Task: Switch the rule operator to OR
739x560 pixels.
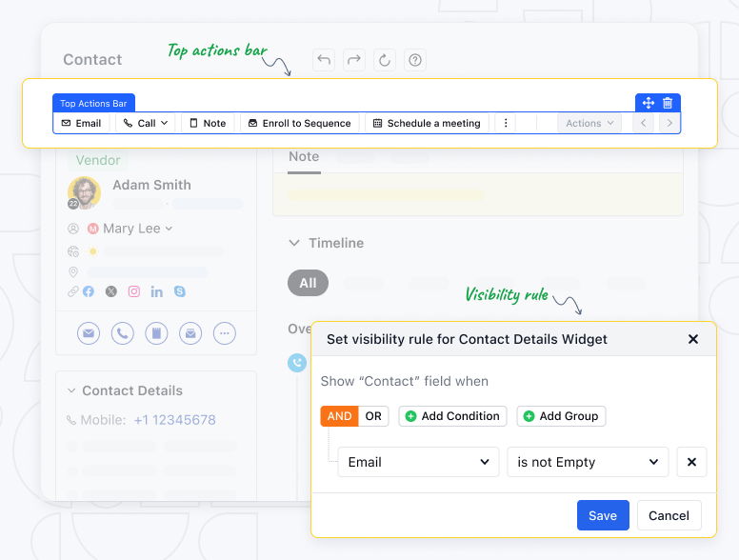Action: click(x=373, y=416)
